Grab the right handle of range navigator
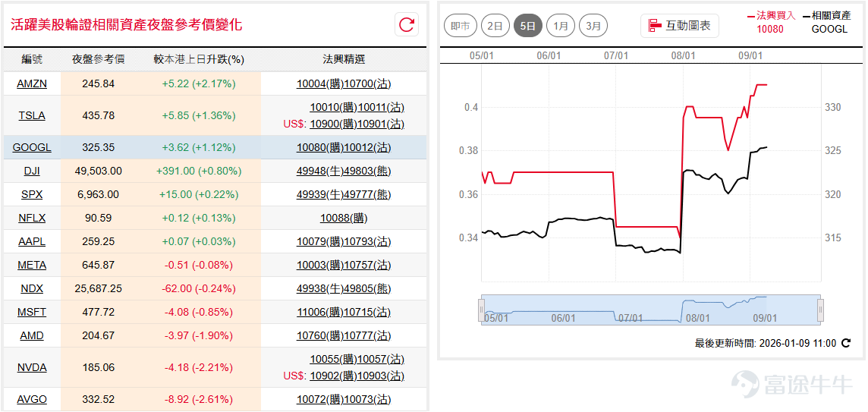Image resolution: width=868 pixels, height=412 pixels. click(x=820, y=310)
